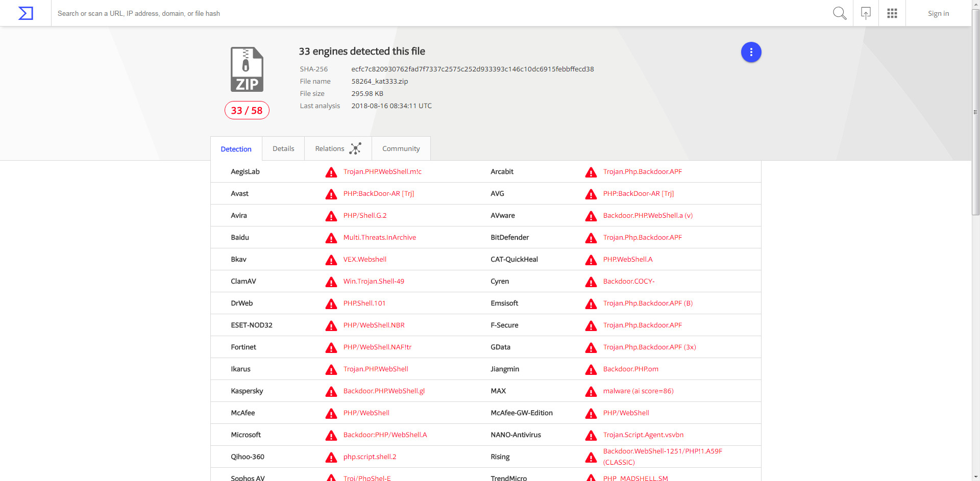Click the ClamAV Win.Trojan.Shell-49 detection
Image resolution: width=980 pixels, height=481 pixels.
coord(374,281)
